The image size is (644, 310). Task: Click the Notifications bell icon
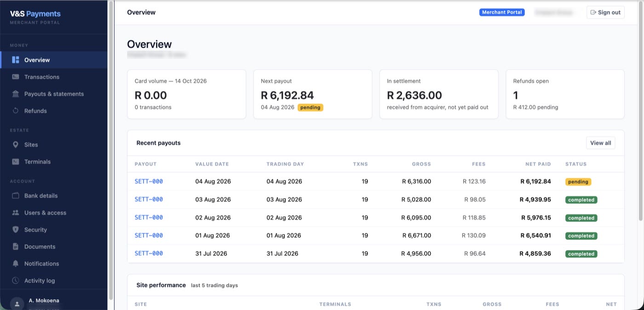[16, 264]
